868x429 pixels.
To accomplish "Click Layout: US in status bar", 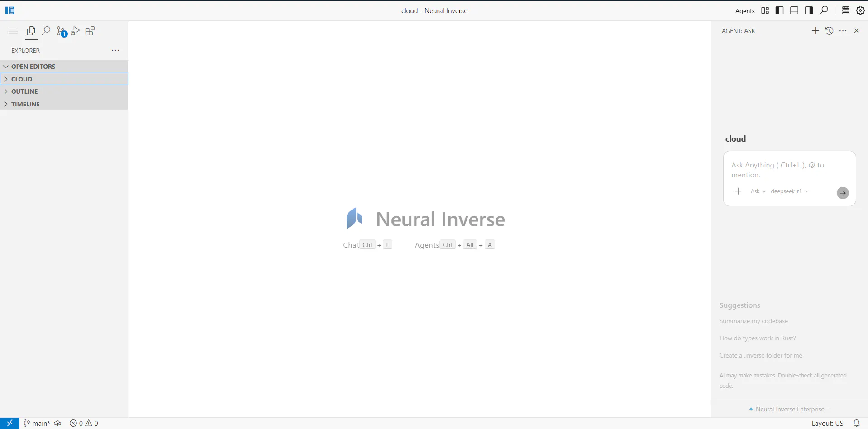I will pos(827,423).
